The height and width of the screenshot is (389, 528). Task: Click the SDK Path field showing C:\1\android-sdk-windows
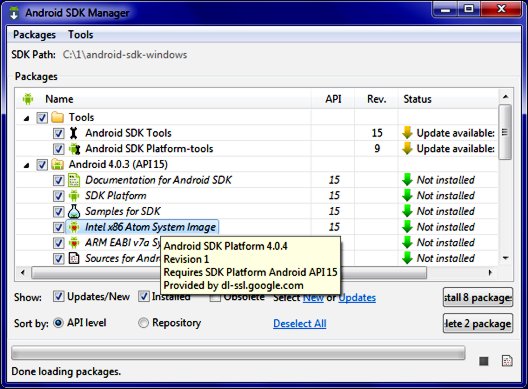125,55
